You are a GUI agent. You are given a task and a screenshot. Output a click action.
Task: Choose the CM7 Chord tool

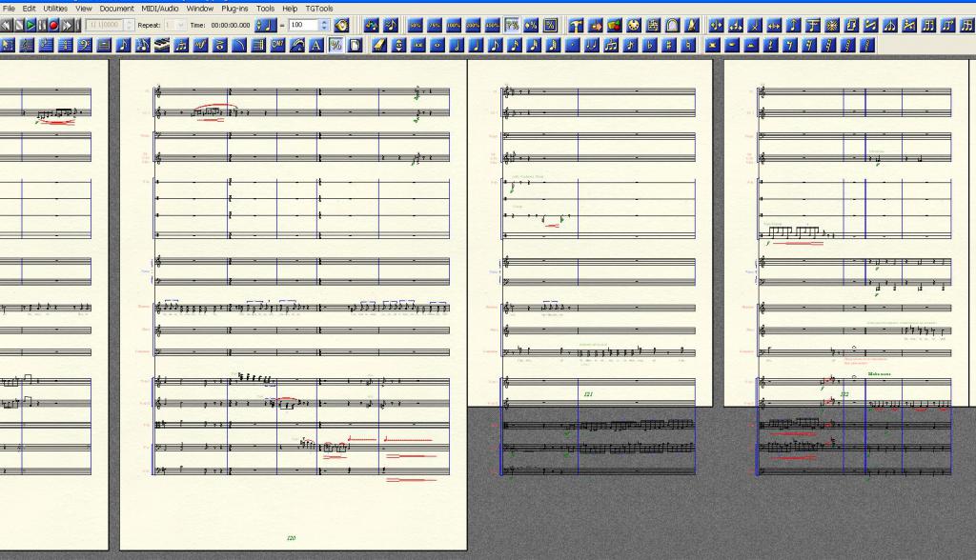[x=278, y=45]
